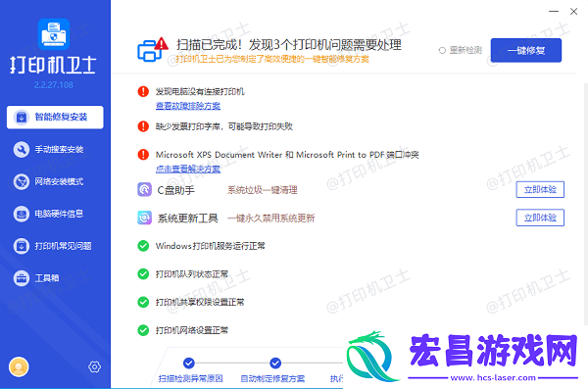Select the Microsoft XPS Document Writer conflict text
The width and height of the screenshot is (588, 389).
(x=287, y=155)
